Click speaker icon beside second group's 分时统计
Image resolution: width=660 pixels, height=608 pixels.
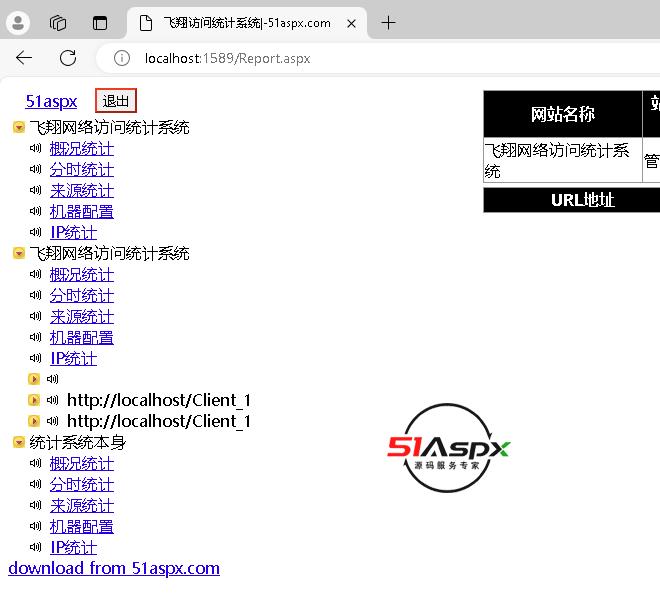pyautogui.click(x=35, y=295)
